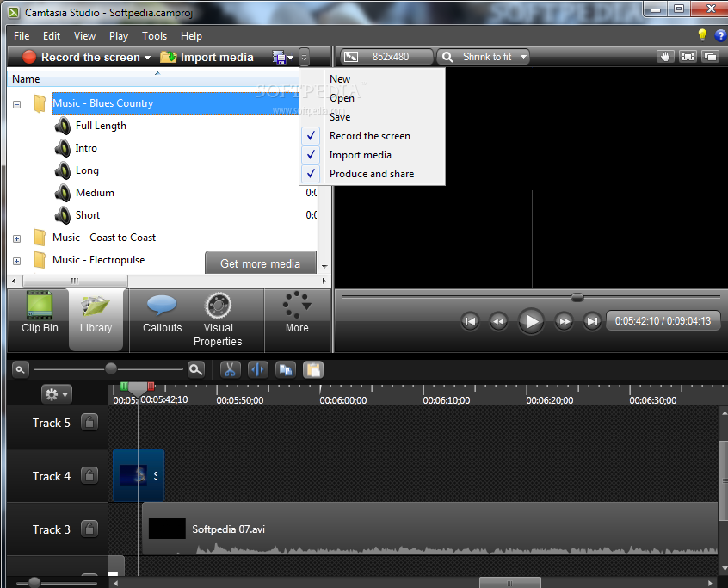
Task: Cut selection with the scissors icon
Action: click(x=230, y=369)
